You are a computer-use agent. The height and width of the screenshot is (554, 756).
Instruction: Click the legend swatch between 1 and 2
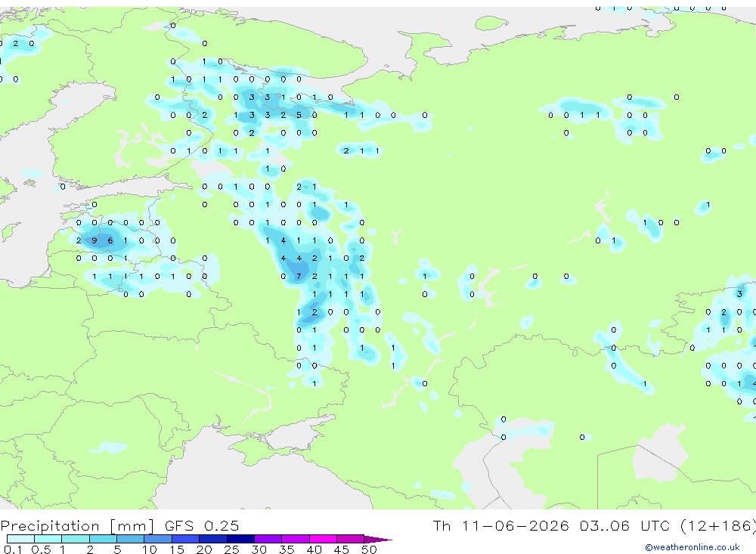click(x=76, y=539)
